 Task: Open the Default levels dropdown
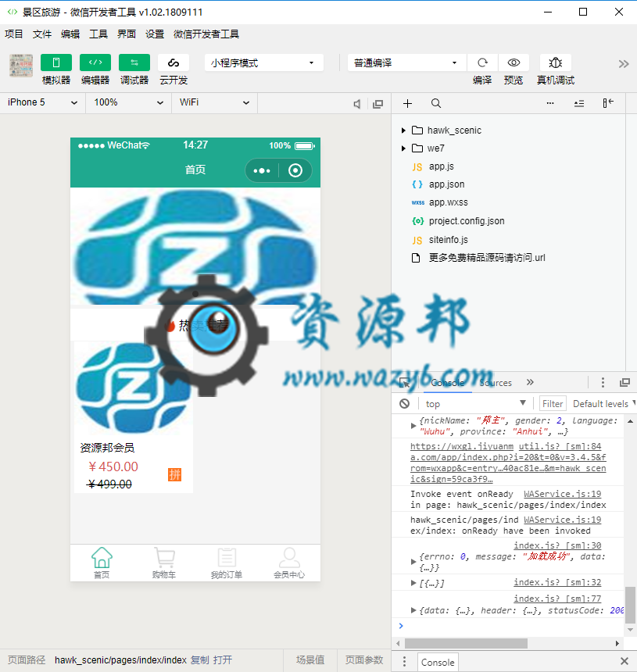pyautogui.click(x=603, y=404)
